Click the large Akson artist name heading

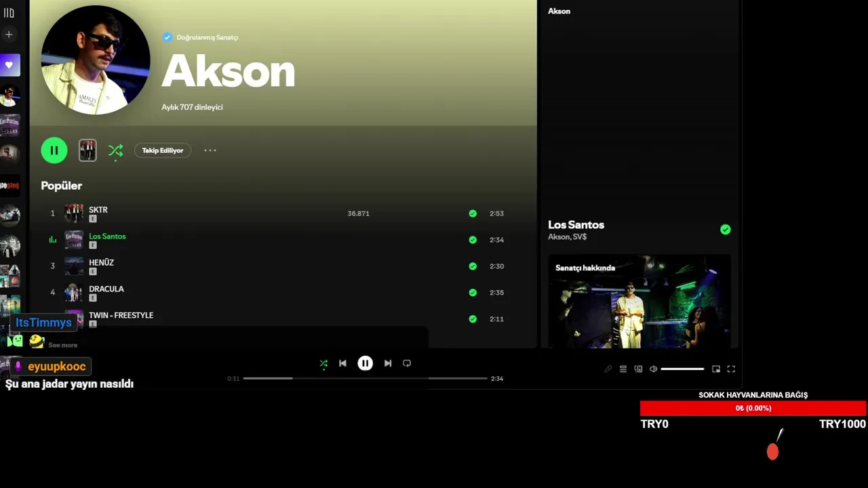[228, 71]
